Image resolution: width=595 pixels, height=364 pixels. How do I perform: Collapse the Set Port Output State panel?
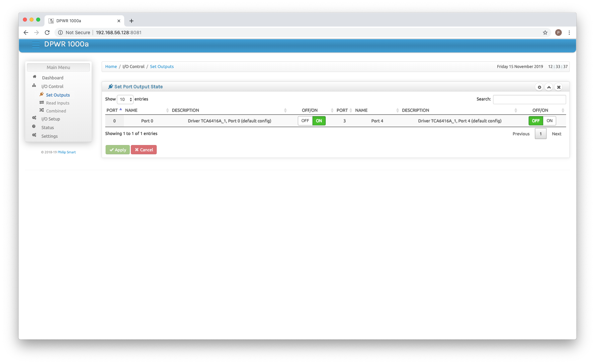tap(549, 87)
